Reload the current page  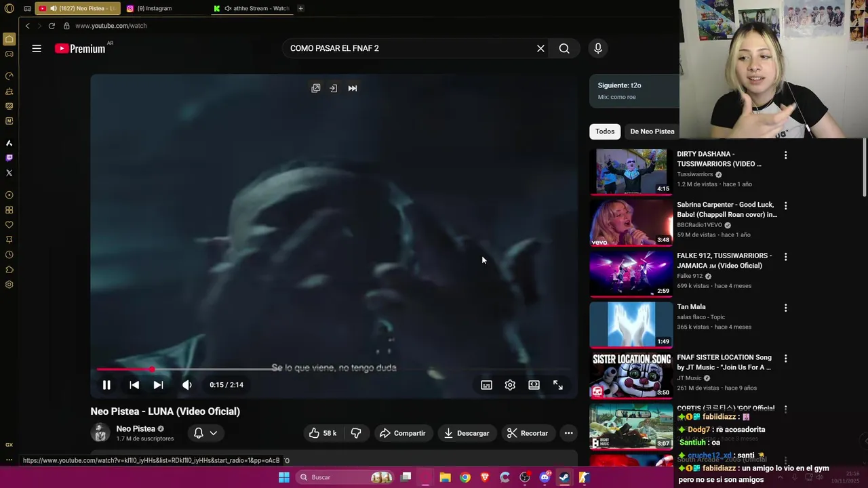pos(52,26)
